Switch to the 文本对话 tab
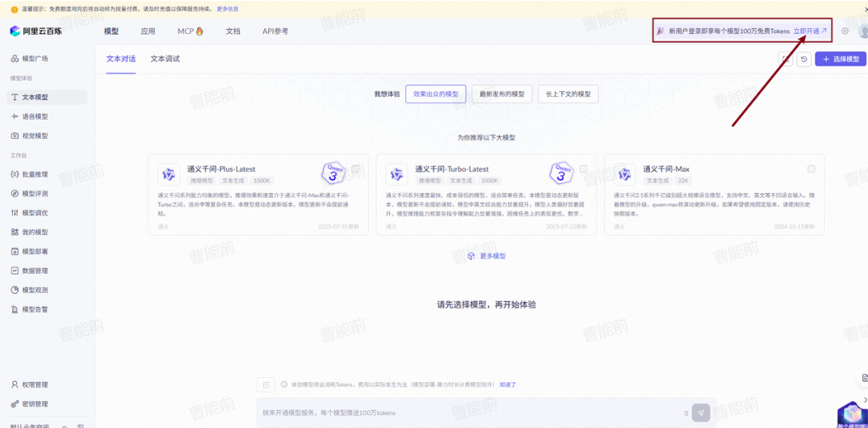 point(120,59)
